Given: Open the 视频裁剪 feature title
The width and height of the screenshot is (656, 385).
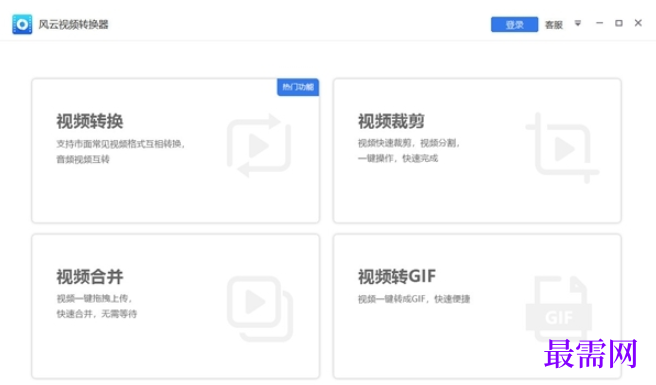Looking at the screenshot, I should [x=391, y=121].
